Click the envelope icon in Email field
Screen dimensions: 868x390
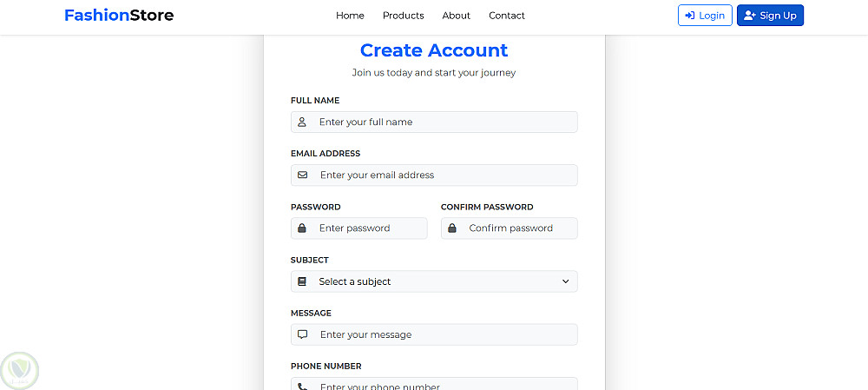click(x=302, y=175)
